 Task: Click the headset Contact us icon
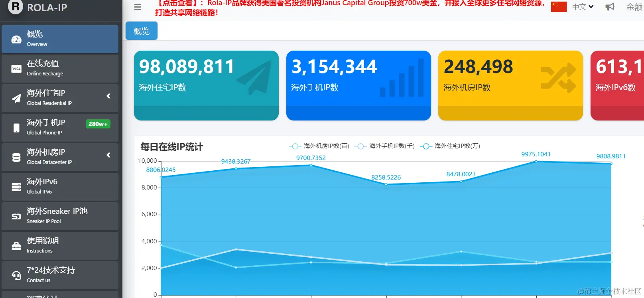[x=16, y=275]
